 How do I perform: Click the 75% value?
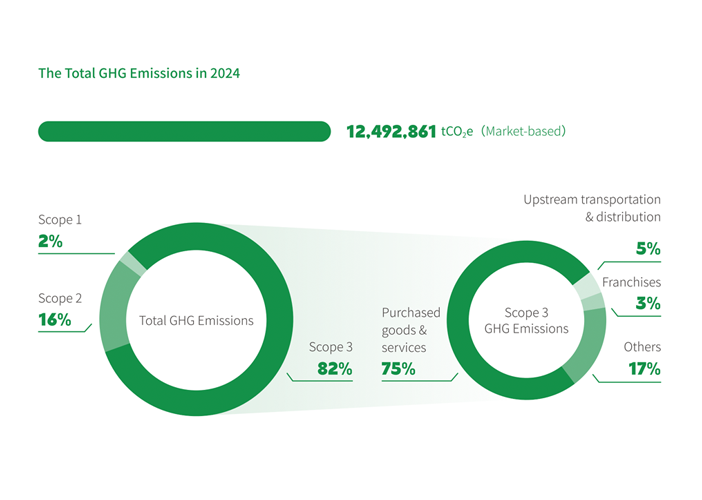[x=398, y=369]
